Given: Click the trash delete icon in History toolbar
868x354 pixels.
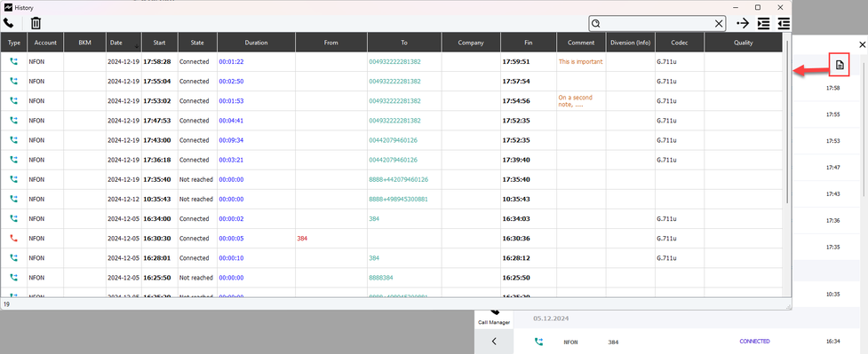Looking at the screenshot, I should coord(36,23).
